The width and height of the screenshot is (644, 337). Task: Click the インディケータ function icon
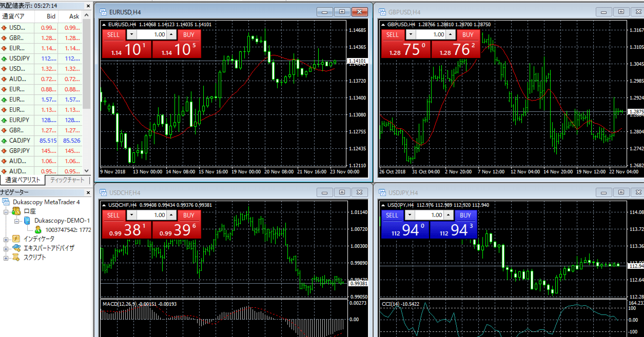16,239
